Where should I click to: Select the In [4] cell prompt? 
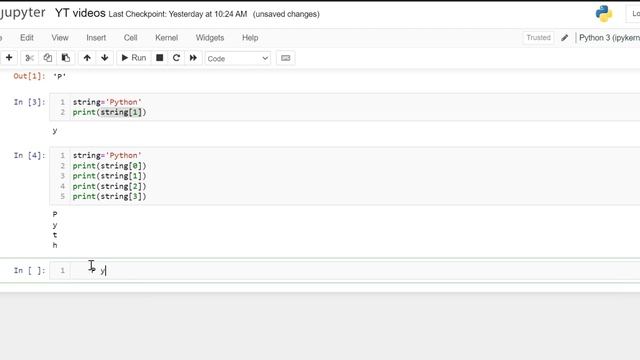(29, 155)
